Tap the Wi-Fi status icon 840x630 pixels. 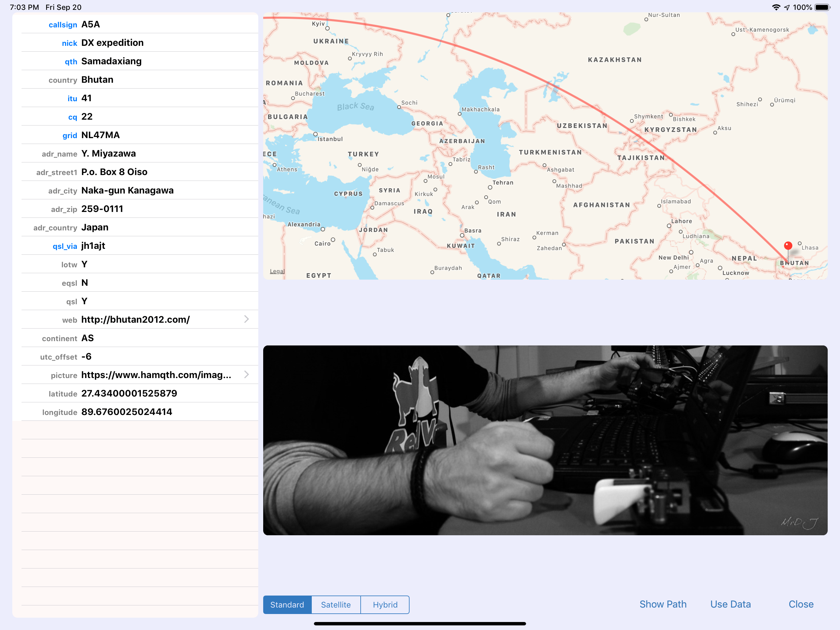click(x=776, y=7)
